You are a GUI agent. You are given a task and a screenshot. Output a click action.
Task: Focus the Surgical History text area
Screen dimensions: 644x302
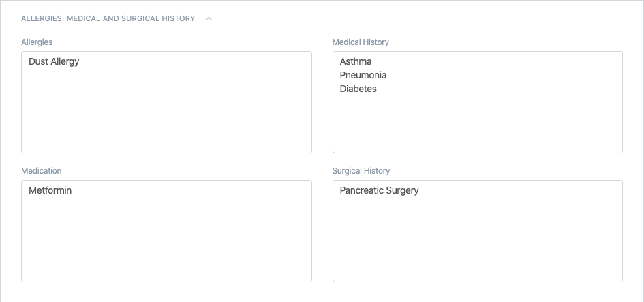click(x=477, y=239)
